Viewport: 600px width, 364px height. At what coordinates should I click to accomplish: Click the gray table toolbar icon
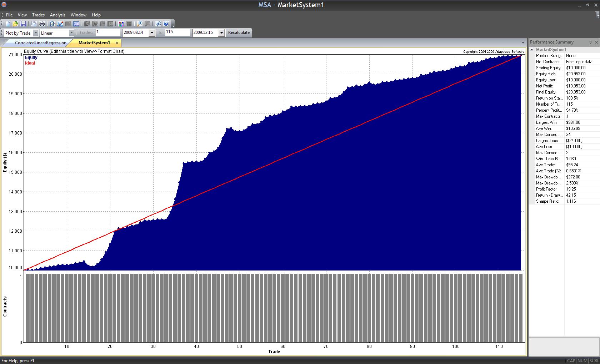68,24
